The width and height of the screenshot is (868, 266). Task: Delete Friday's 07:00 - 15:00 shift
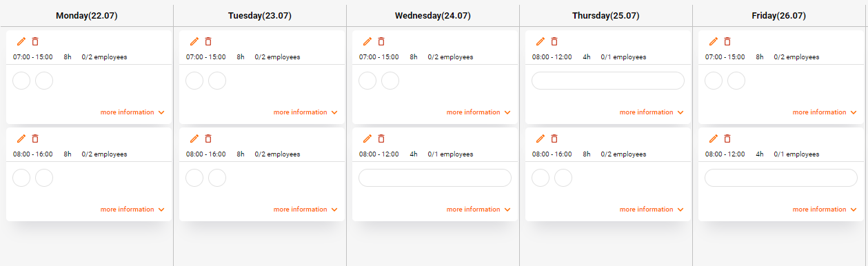(728, 42)
